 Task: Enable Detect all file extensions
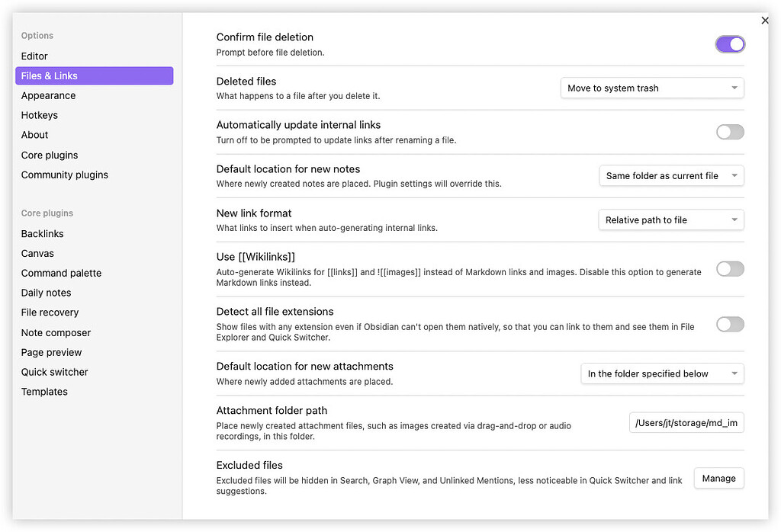coord(730,324)
